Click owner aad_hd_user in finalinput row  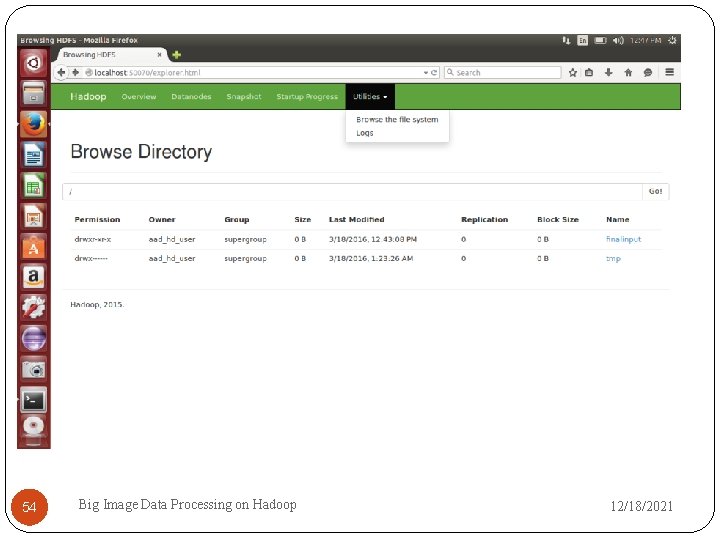pyautogui.click(x=172, y=239)
